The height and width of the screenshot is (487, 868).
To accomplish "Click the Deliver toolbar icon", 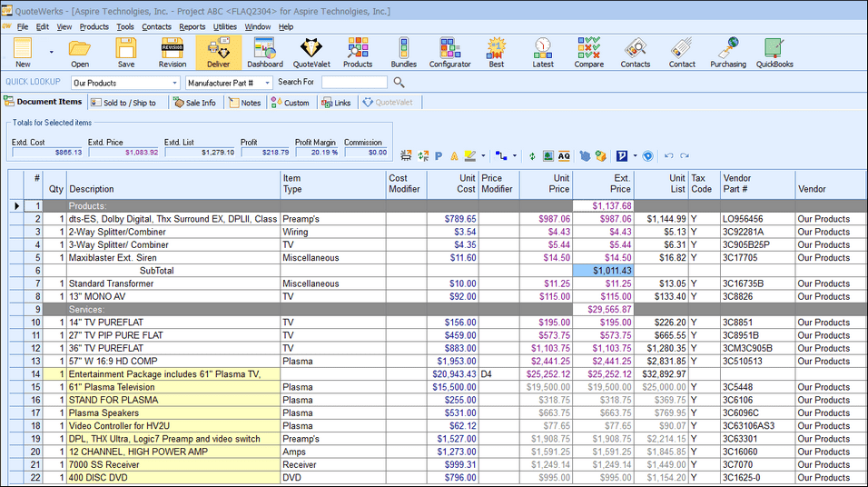I will coord(219,52).
